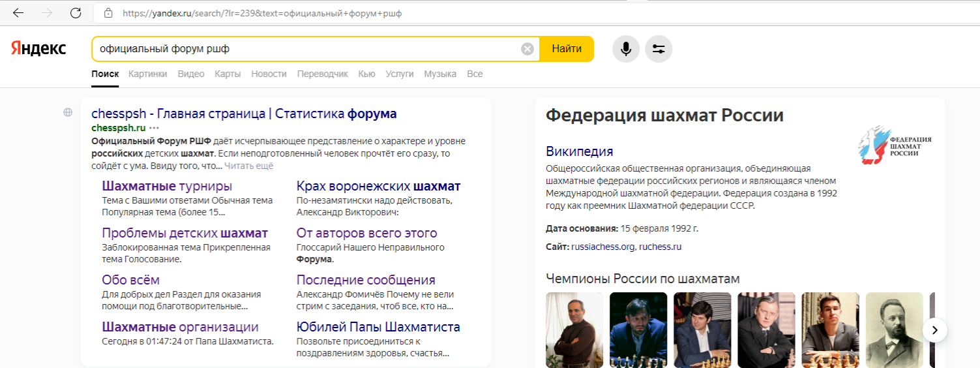Viewport: 980px width, 368px height.
Task: Click into the Yandex search input field
Action: (x=306, y=49)
